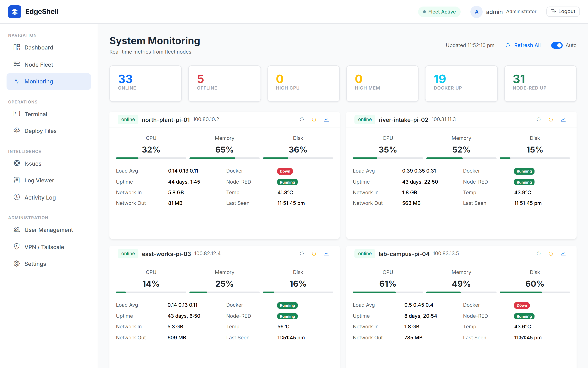Click the Dashboard grid icon

pyautogui.click(x=17, y=47)
